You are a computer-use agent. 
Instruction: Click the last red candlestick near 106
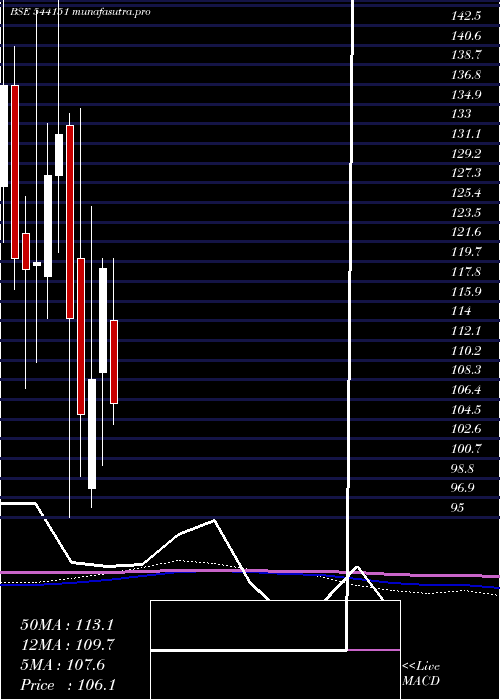coord(114,362)
